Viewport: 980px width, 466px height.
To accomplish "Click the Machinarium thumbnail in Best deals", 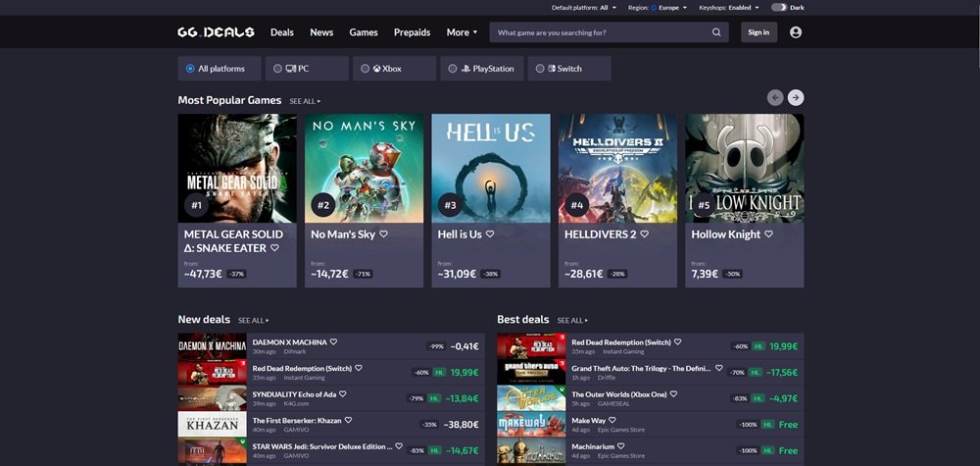I will coord(530,450).
